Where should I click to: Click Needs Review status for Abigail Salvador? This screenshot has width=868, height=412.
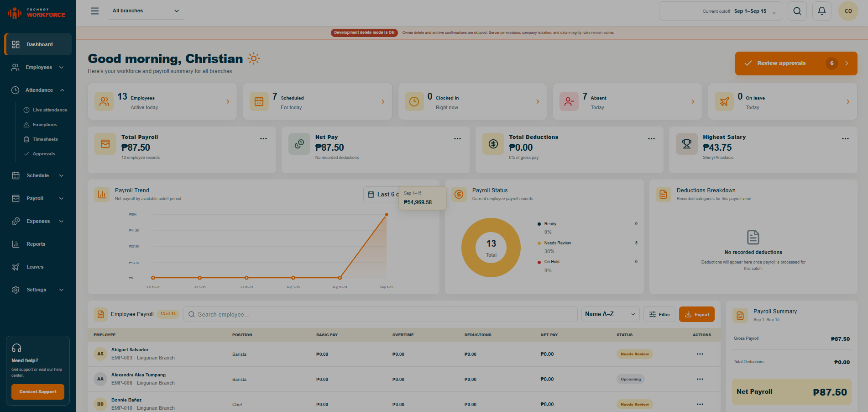pos(635,354)
